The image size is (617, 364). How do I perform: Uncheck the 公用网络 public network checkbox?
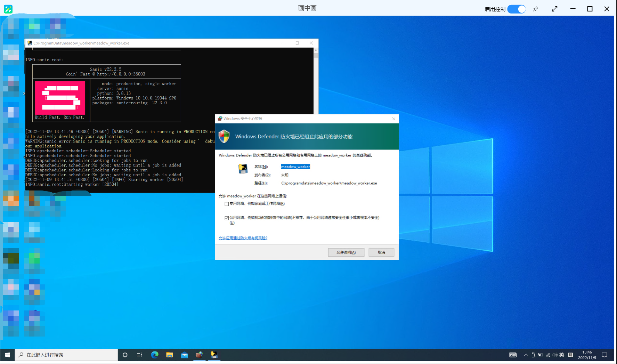pyautogui.click(x=227, y=218)
